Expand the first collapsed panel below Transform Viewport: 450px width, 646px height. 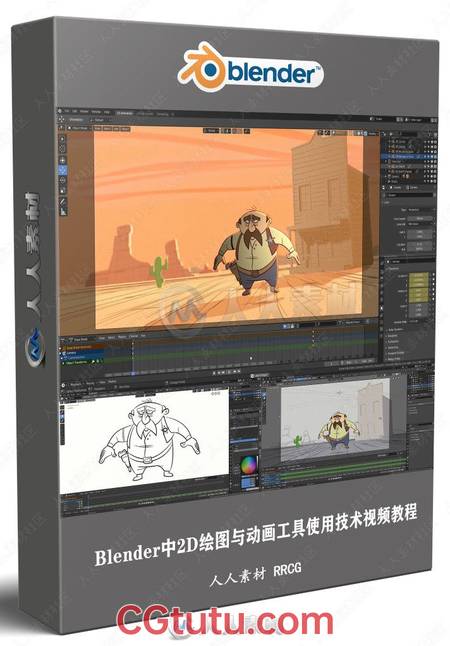[398, 330]
